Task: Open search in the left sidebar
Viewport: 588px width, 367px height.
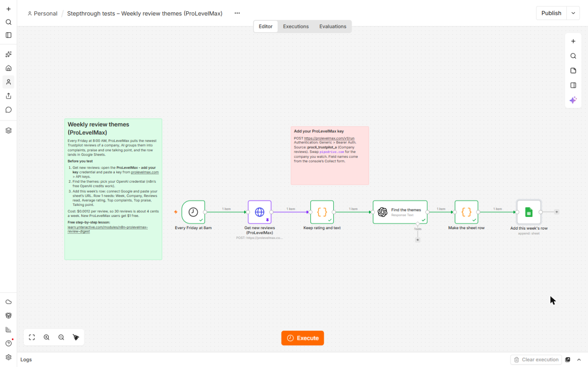Action: 8,22
